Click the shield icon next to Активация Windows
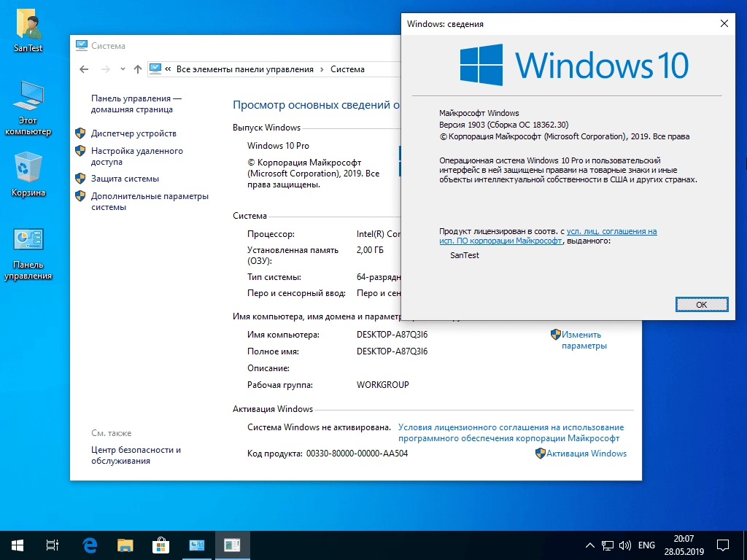Viewport: 747px width, 560px height. [x=541, y=454]
